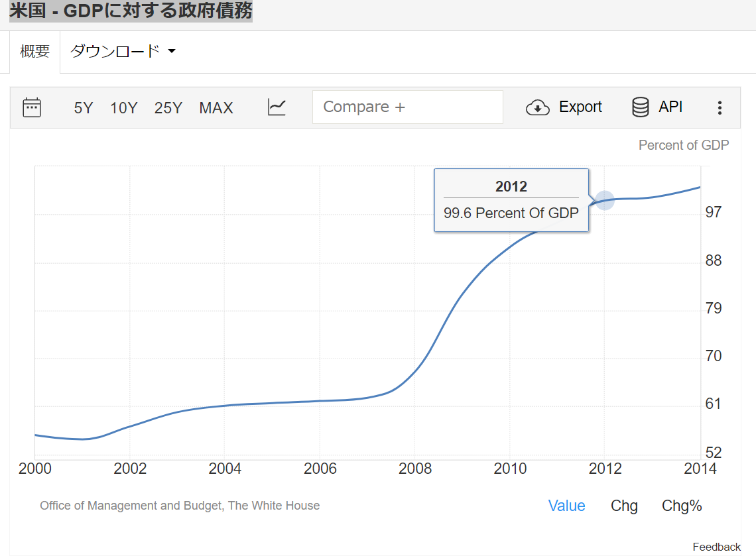The width and height of the screenshot is (756, 560).
Task: Click the API database icon
Action: coord(640,107)
